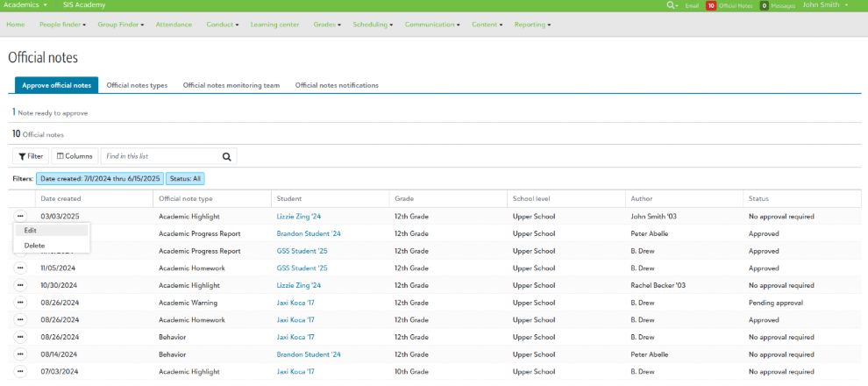Open the Columns chooser button
The image size is (868, 386).
pos(75,156)
